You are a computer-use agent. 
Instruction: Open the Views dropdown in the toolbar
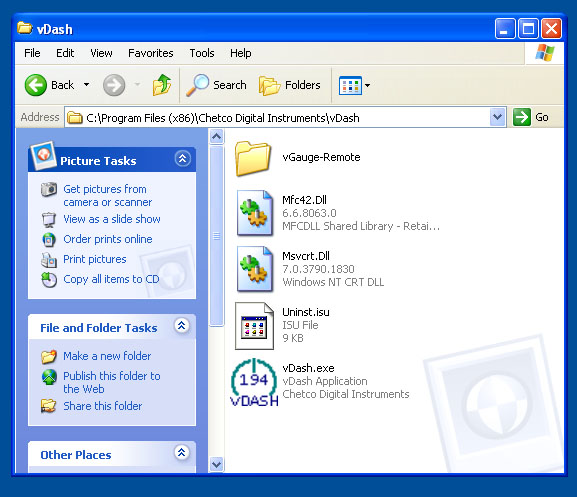point(354,85)
